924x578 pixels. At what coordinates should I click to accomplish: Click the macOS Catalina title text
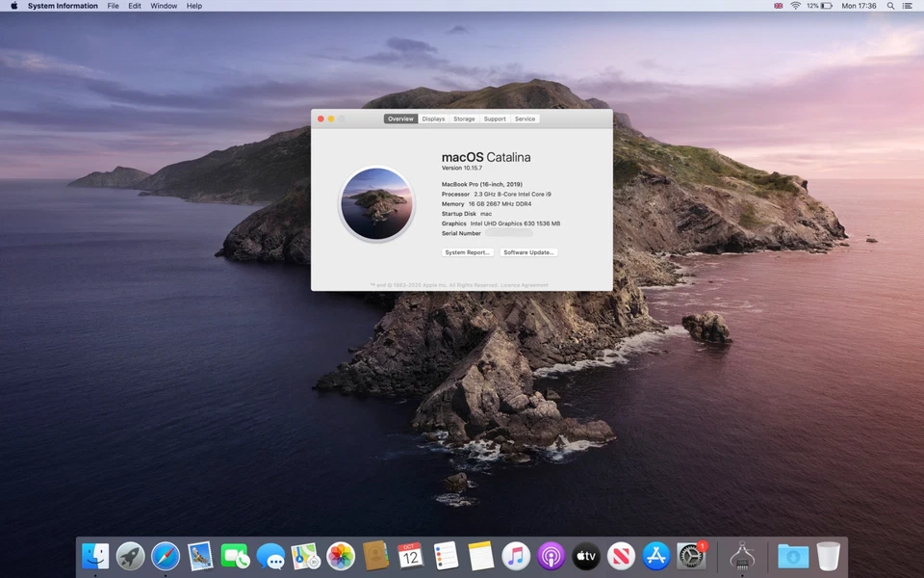pyautogui.click(x=485, y=157)
